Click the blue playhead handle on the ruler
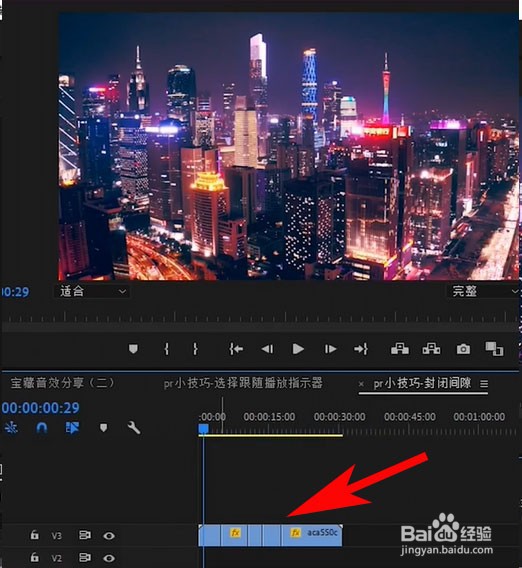 [203, 429]
